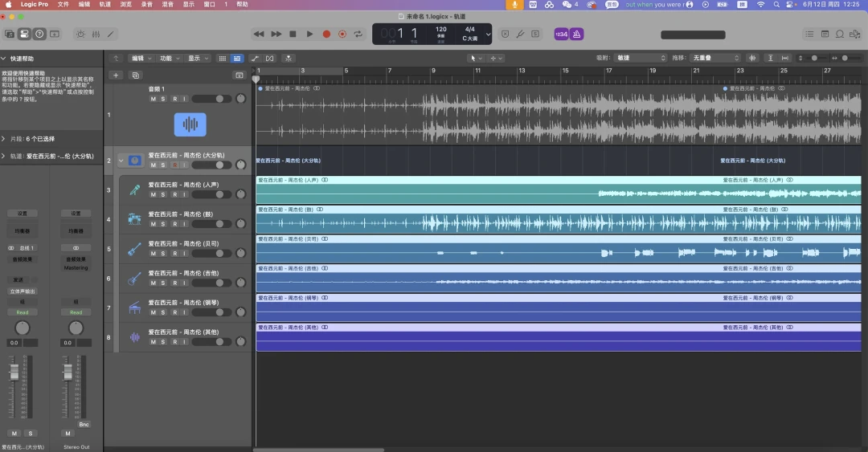Open the 文件 menu

click(63, 5)
